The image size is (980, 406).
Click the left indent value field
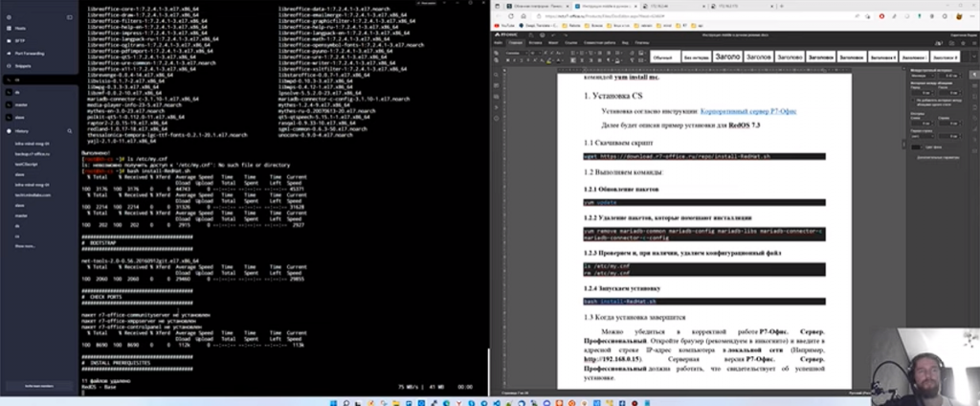tap(924, 124)
